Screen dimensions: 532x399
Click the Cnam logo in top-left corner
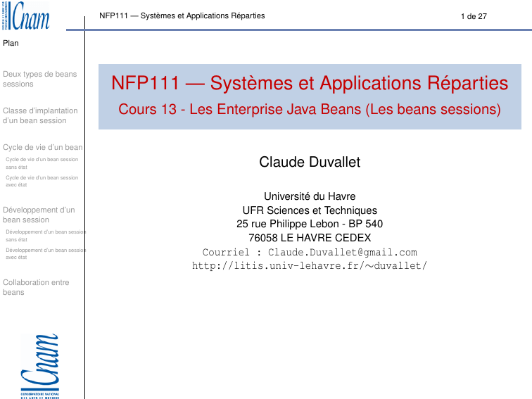point(26,15)
